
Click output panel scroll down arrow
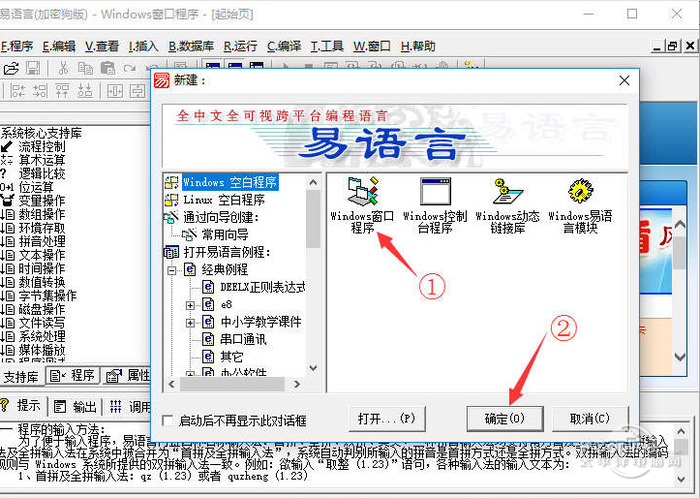point(681,479)
